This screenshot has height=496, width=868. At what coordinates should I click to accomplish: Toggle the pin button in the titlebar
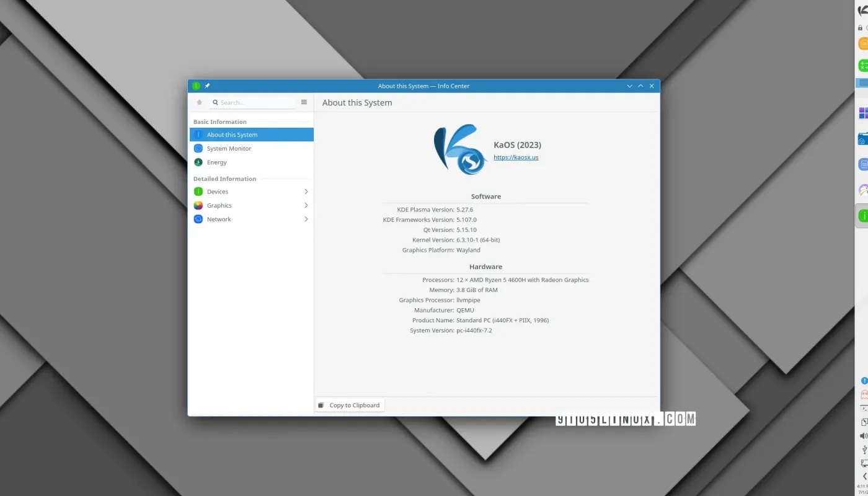point(207,86)
